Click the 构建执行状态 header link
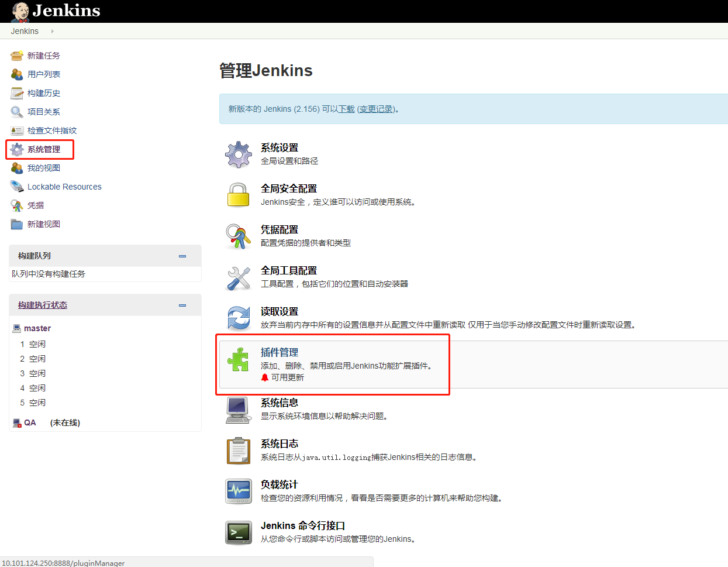728x567 pixels. pos(43,305)
